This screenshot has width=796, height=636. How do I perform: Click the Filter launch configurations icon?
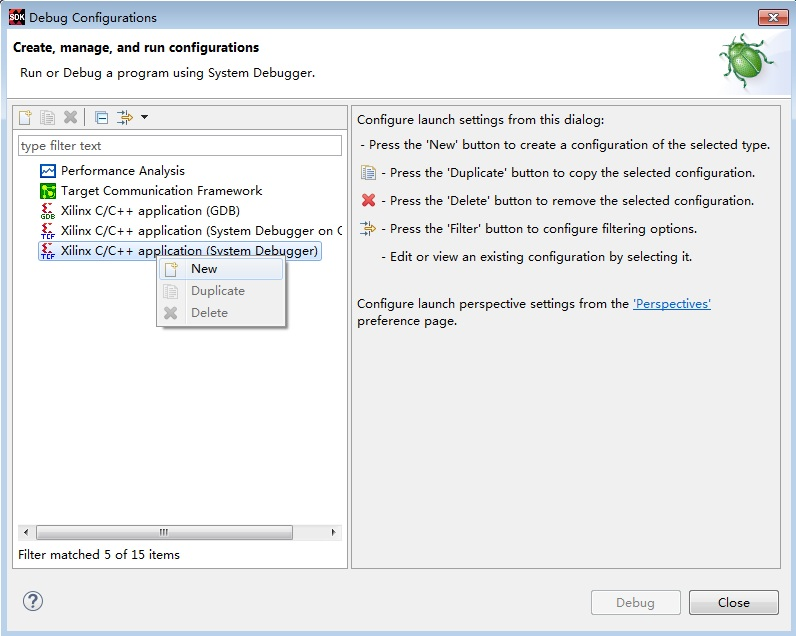point(125,118)
